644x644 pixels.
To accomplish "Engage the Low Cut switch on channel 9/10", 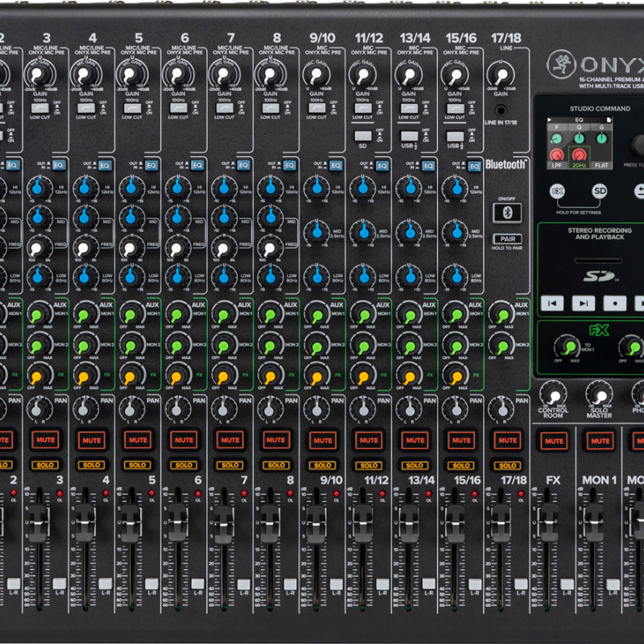I will [317, 108].
